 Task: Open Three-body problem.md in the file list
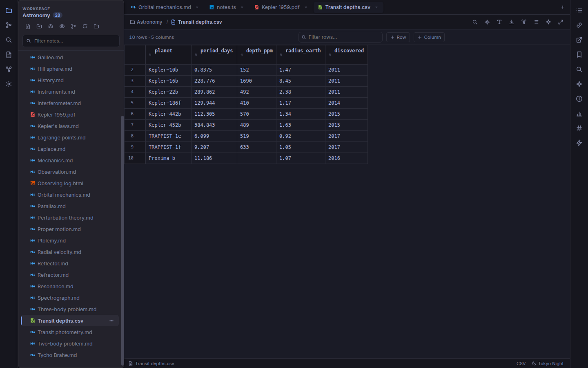pos(70,310)
